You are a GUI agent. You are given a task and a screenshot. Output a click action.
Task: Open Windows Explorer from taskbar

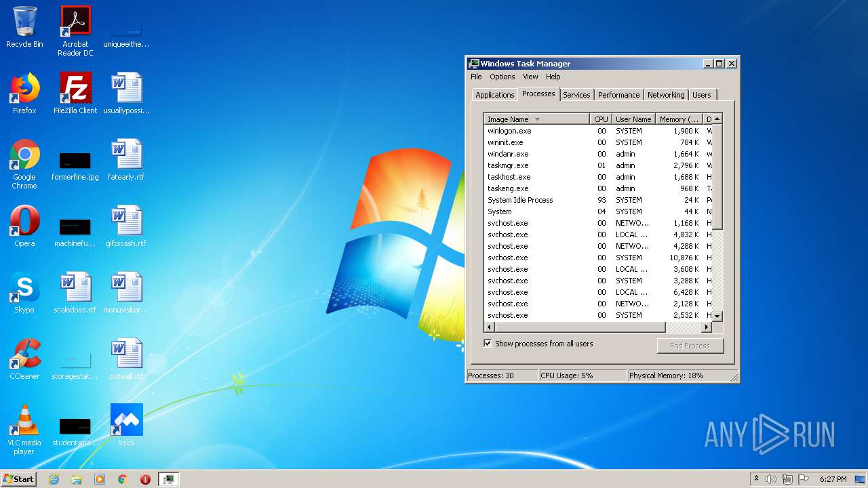(x=77, y=479)
